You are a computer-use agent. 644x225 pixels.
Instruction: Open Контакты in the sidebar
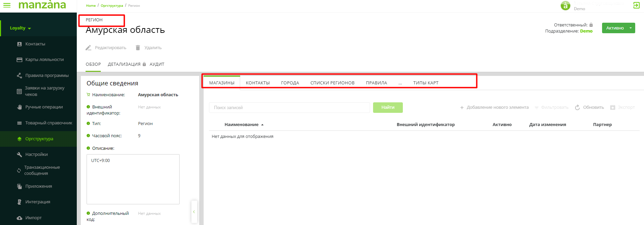35,44
